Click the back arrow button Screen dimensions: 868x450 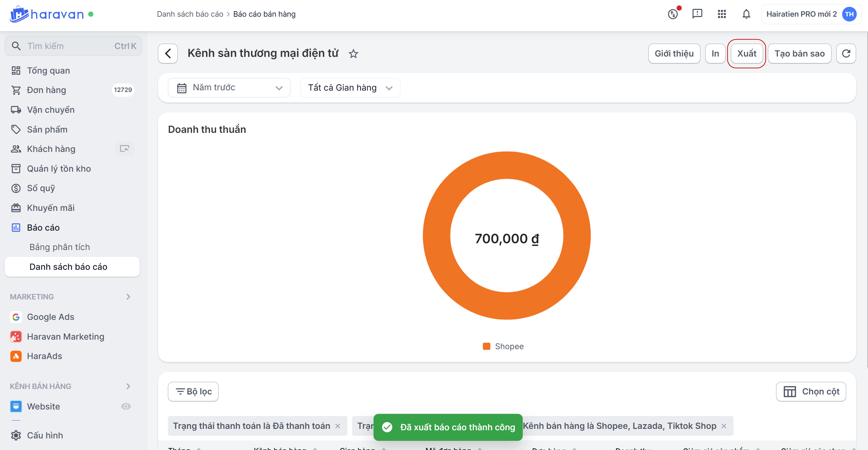point(168,53)
